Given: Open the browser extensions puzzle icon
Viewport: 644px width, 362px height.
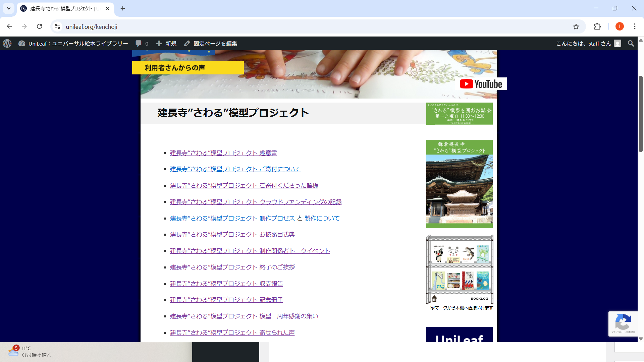Looking at the screenshot, I should coord(597,26).
